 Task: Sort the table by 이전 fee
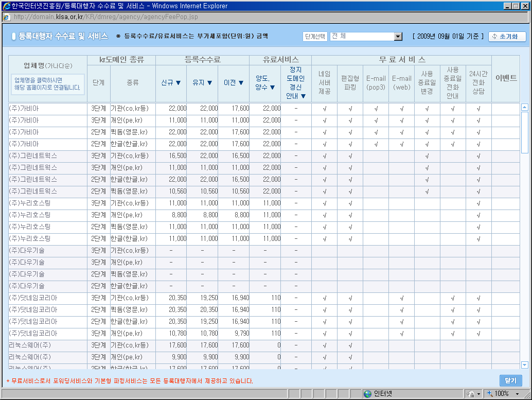(x=234, y=82)
